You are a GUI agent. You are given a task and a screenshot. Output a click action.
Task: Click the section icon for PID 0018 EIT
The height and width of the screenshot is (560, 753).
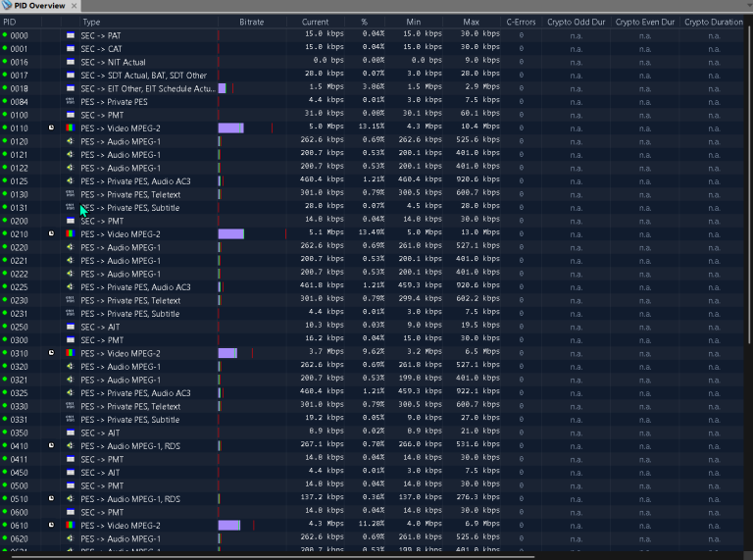click(71, 88)
